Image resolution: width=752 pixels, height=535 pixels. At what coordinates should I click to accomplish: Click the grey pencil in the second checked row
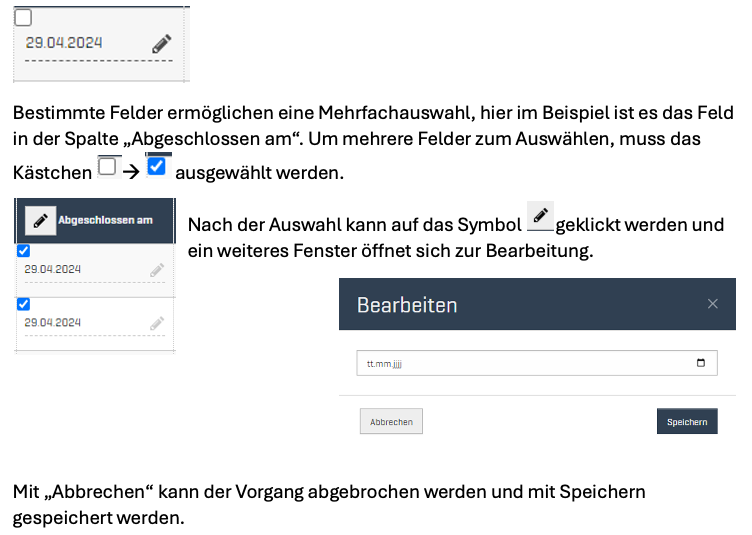tap(156, 323)
